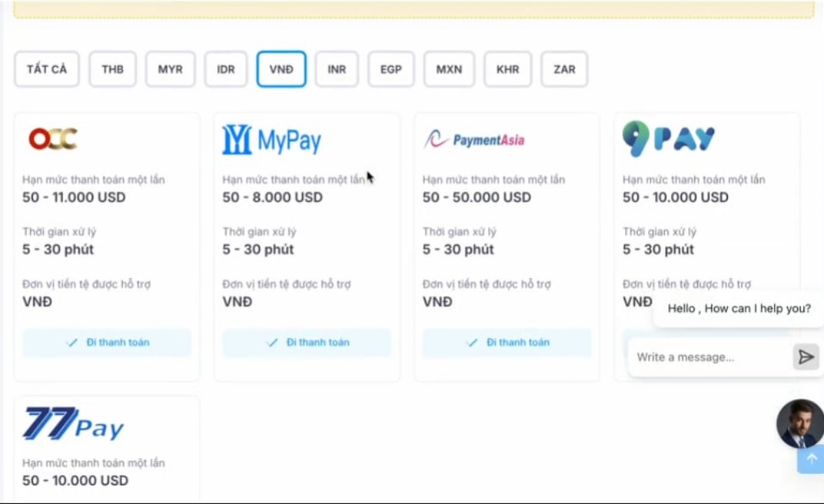Click the 77Pay logo
The image size is (824, 504).
[73, 424]
